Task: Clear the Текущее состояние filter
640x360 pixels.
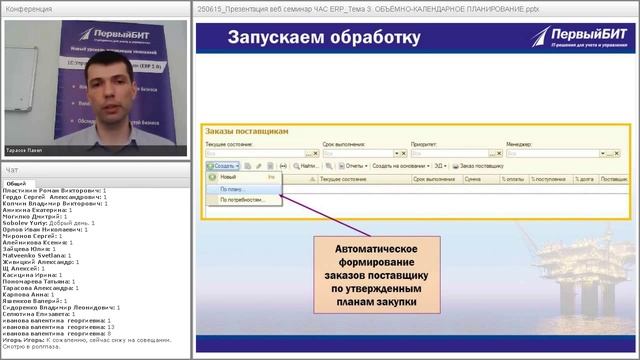Action: coord(316,153)
